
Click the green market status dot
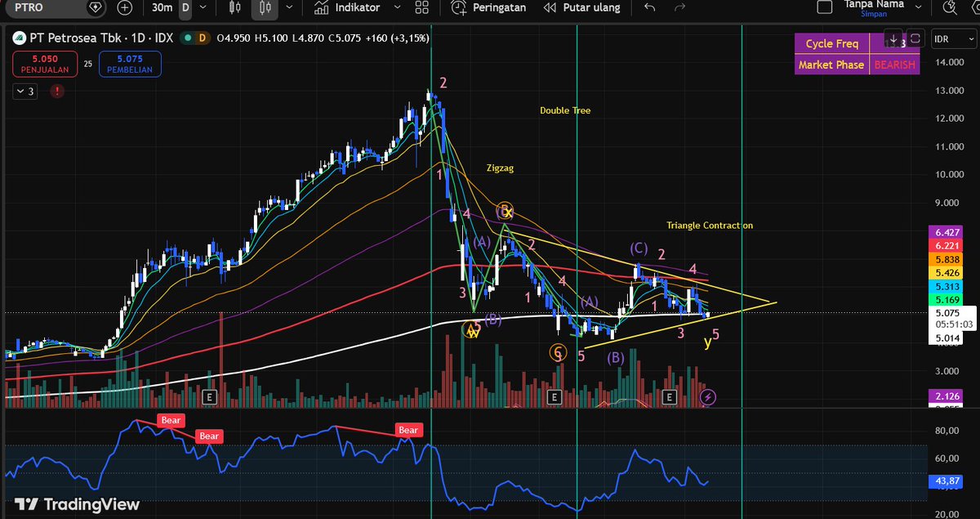(188, 38)
